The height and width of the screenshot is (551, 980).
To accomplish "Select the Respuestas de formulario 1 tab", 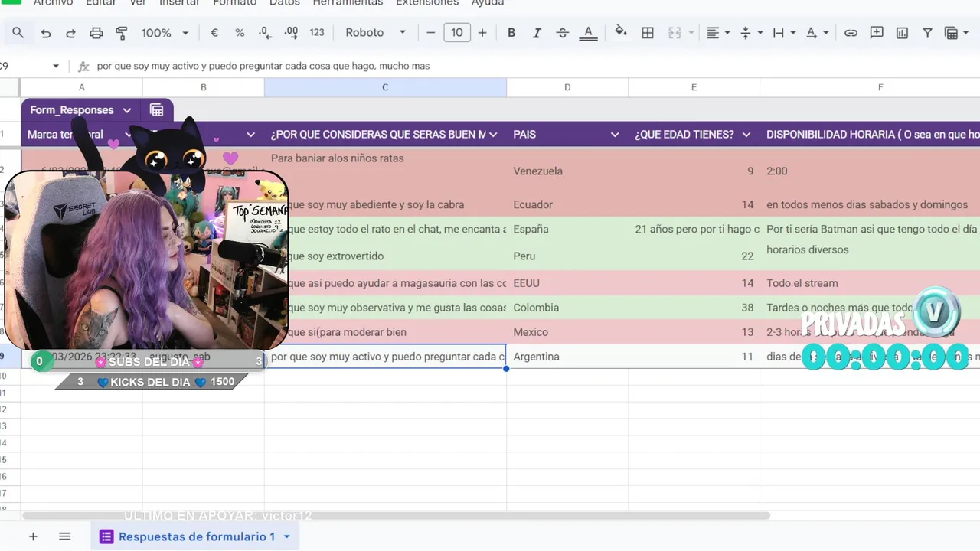I will coord(195,536).
